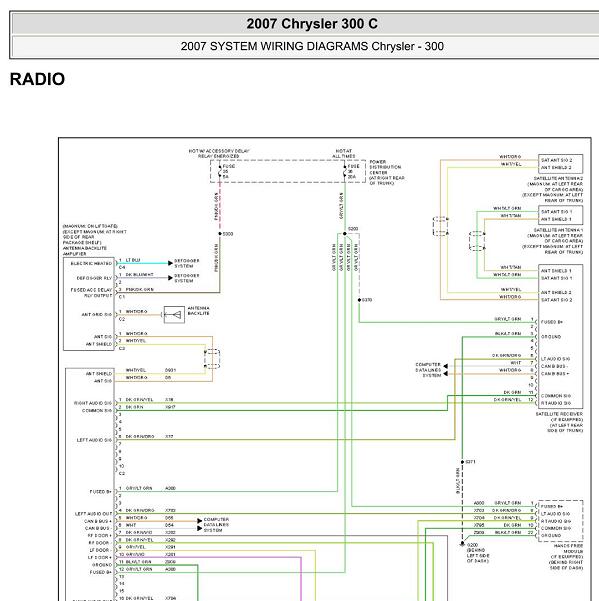Click 'ANTENNA BACKLITE AMPLIFIER' heading above amplifier box
599x601 pixels.
(85, 251)
